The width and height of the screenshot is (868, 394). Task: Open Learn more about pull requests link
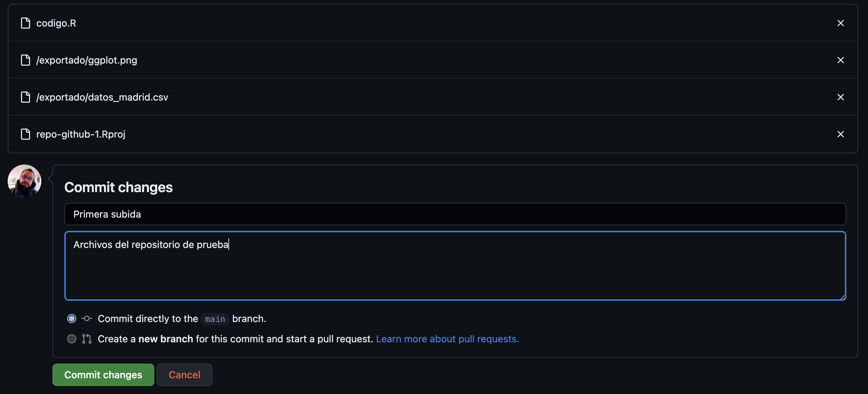point(447,339)
